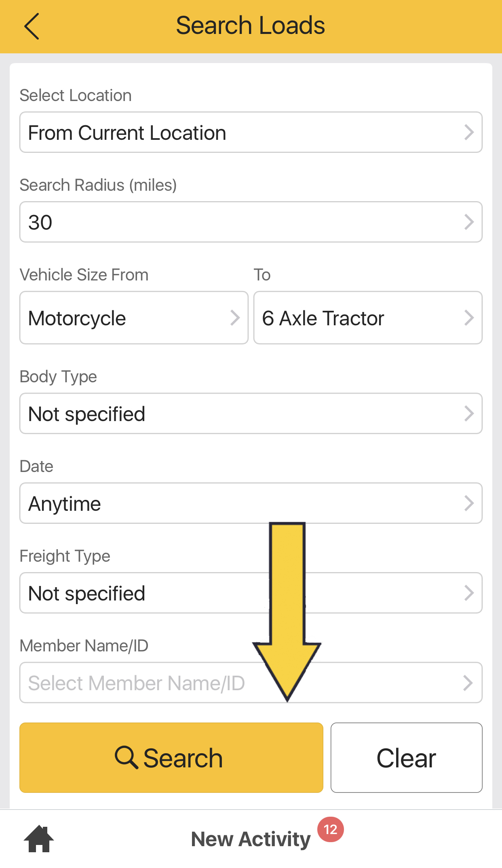
Task: Change Vehicle Size From Motorcycle
Action: 133,318
